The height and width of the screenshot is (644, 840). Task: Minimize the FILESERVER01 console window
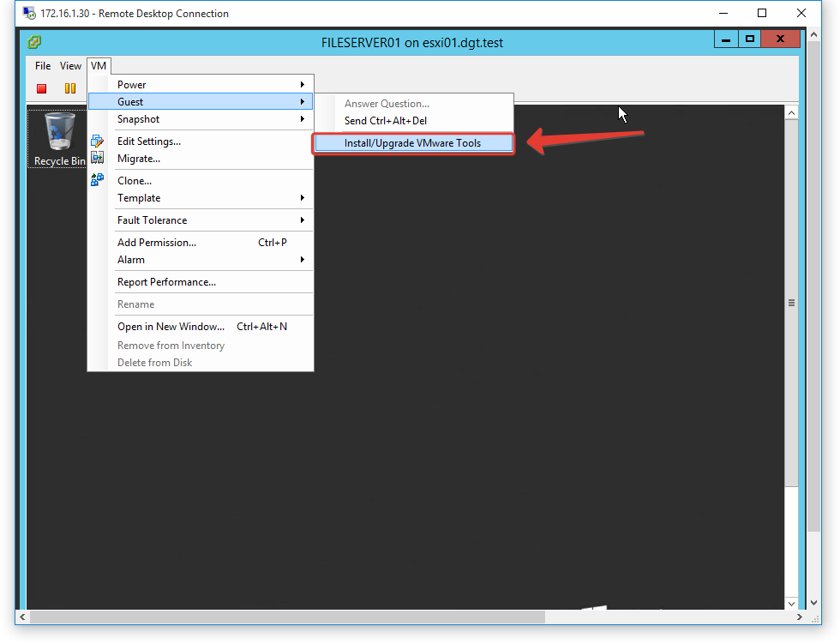[727, 39]
